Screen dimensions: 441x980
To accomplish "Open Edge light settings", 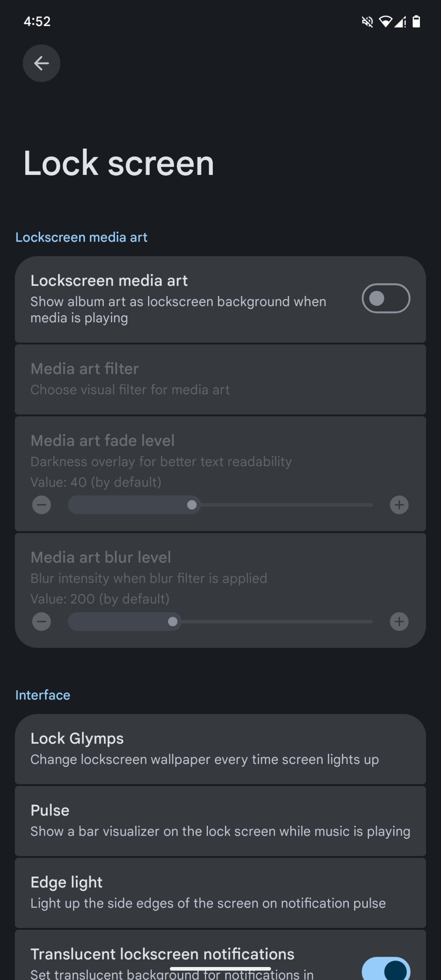I will pyautogui.click(x=220, y=892).
